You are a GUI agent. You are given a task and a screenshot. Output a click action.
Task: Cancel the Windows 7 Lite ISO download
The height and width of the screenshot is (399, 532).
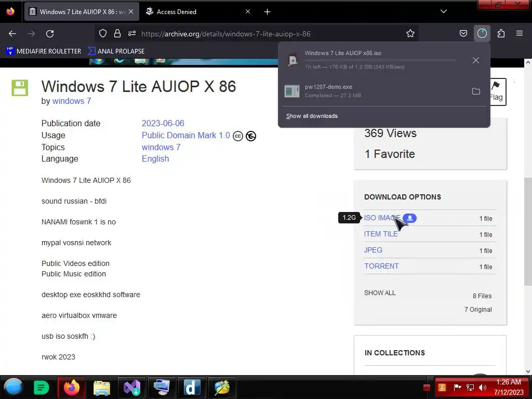476,60
